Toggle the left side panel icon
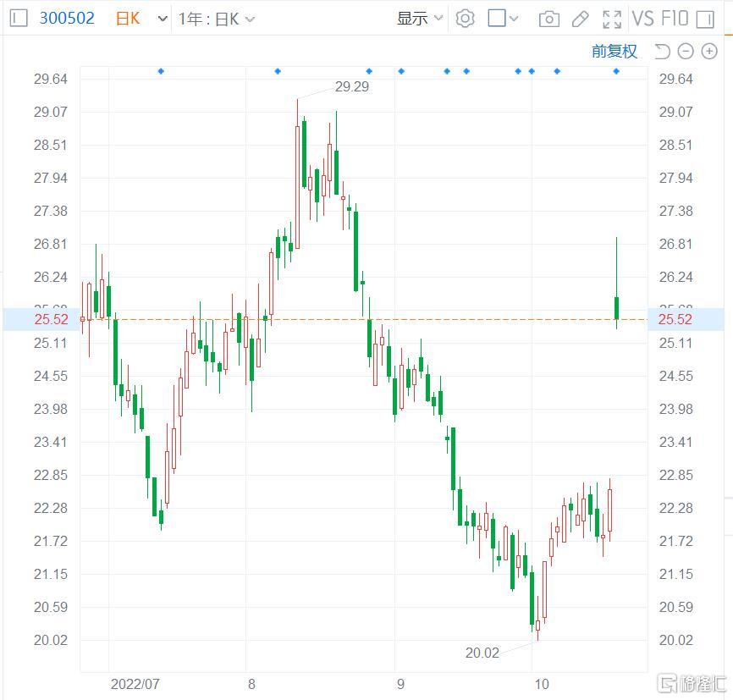 [19, 19]
